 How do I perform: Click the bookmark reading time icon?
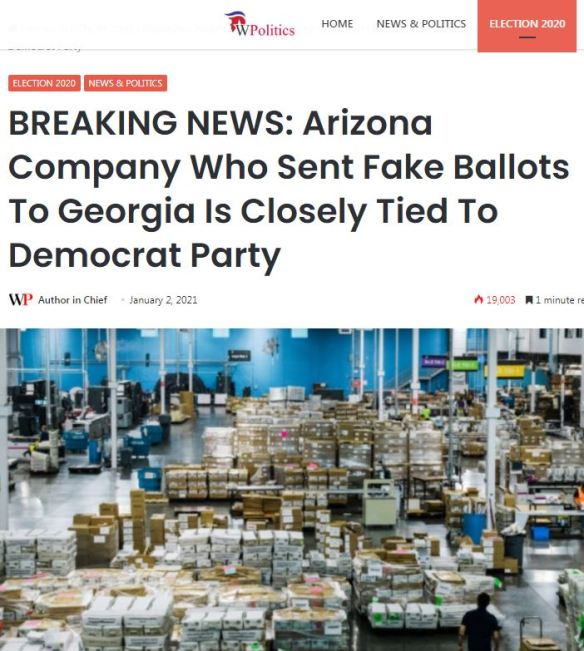(529, 300)
